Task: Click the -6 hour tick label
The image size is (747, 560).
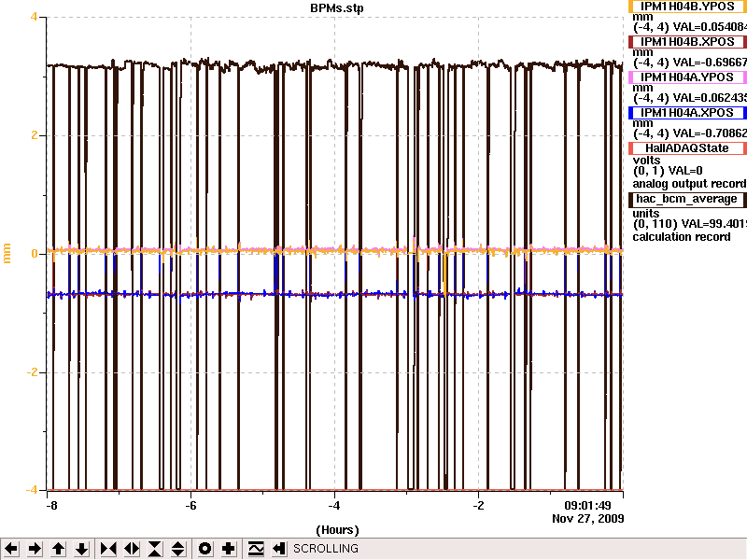Action: coord(190,506)
